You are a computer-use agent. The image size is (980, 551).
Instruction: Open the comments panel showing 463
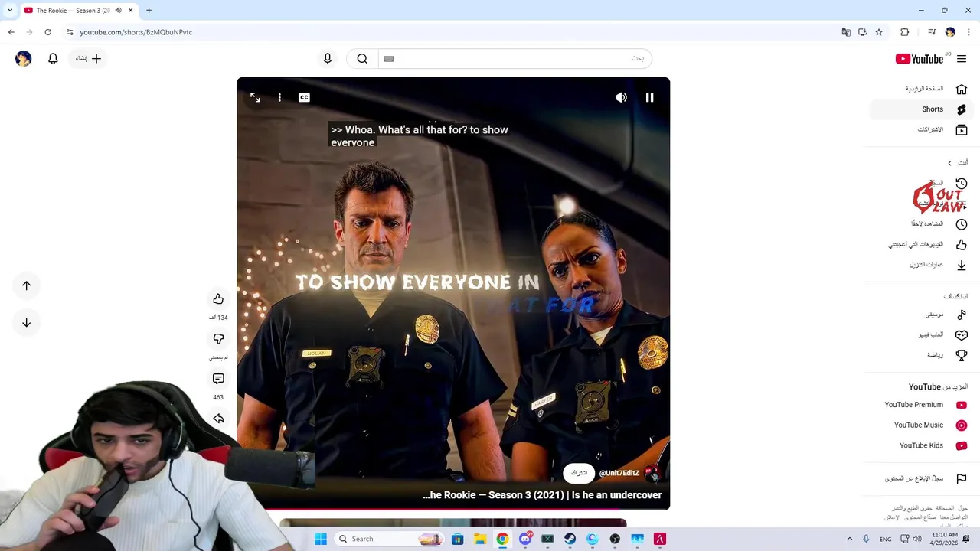click(x=218, y=379)
